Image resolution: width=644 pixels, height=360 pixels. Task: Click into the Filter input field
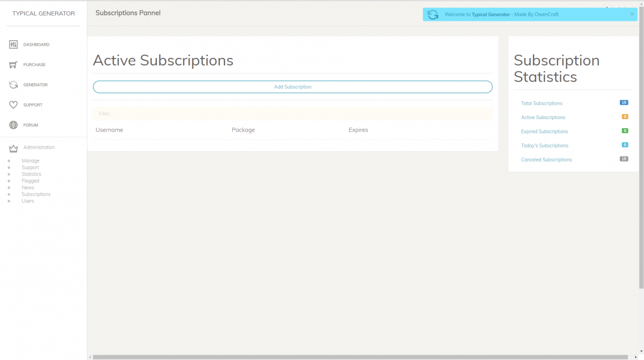(x=292, y=114)
